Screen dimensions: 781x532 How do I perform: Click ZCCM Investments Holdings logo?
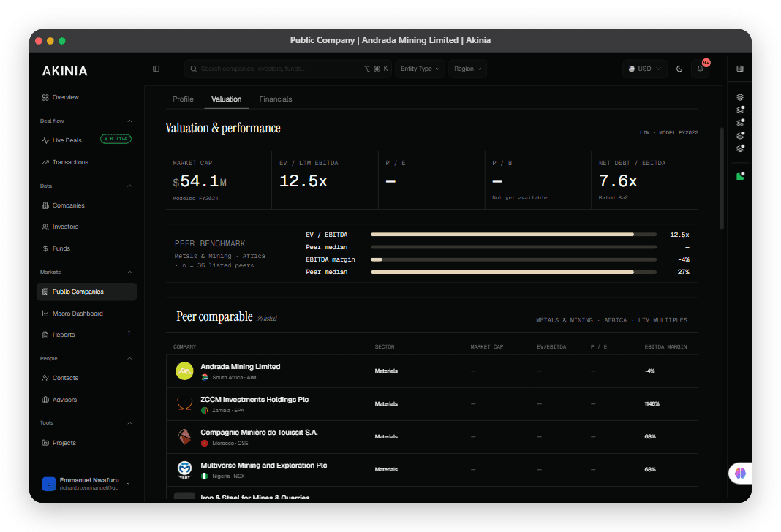[185, 403]
